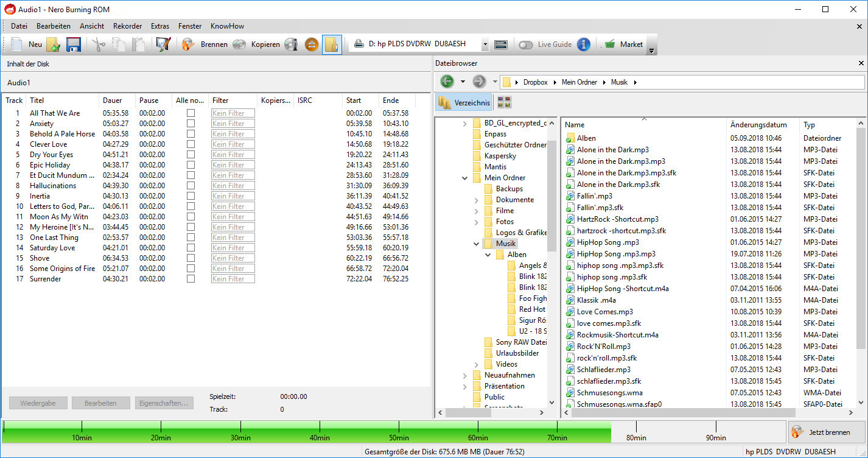This screenshot has height=458, width=868.
Task: Select the Rock'N'Roll.mp3 file
Action: pos(604,347)
